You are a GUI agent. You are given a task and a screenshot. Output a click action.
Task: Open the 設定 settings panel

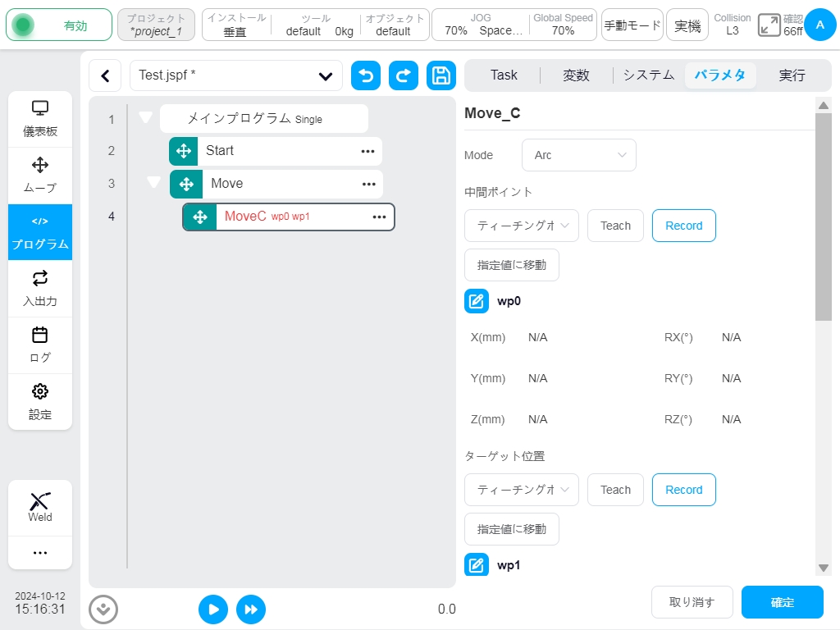[40, 402]
